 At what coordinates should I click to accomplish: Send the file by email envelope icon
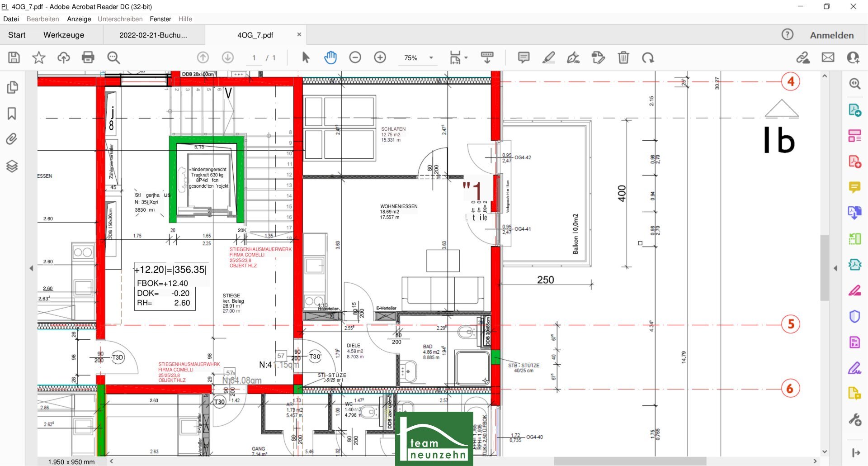[x=828, y=57]
